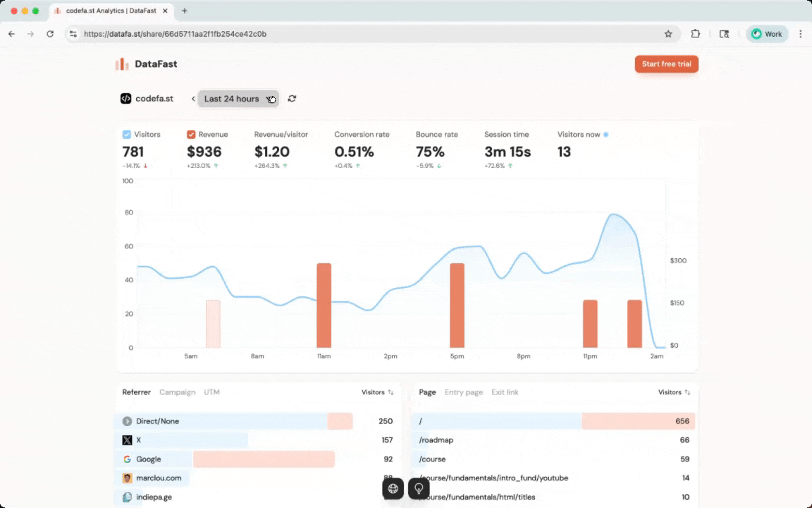
Task: Click the refresh data icon
Action: click(292, 99)
